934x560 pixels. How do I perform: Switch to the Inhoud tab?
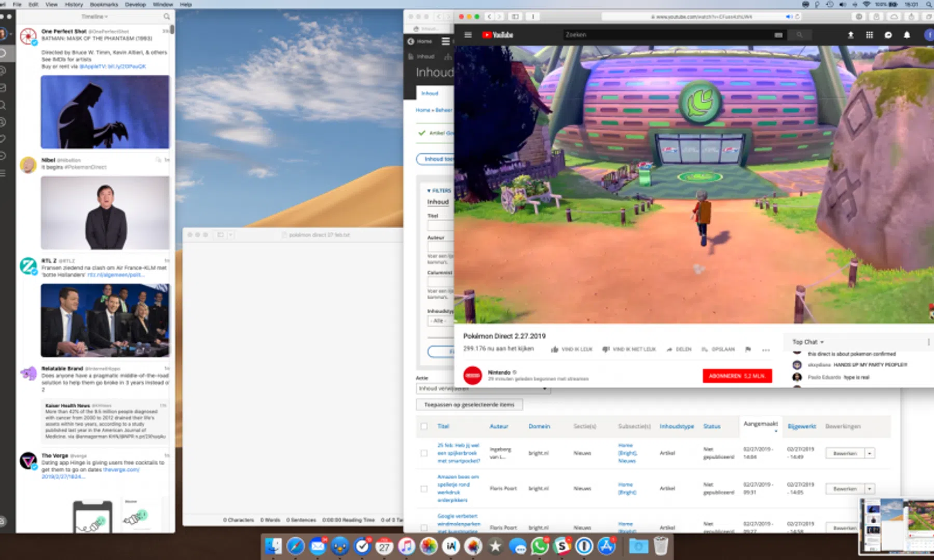[x=430, y=93]
